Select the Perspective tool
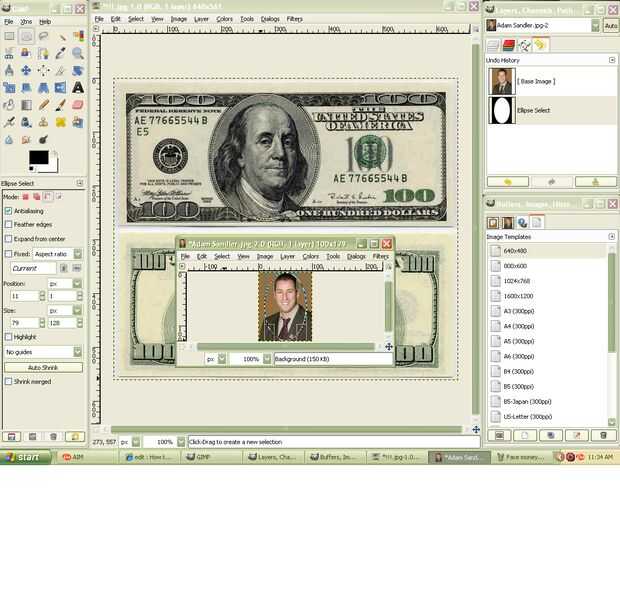Viewport: 620px width, 604px height. pyautogui.click(x=43, y=88)
